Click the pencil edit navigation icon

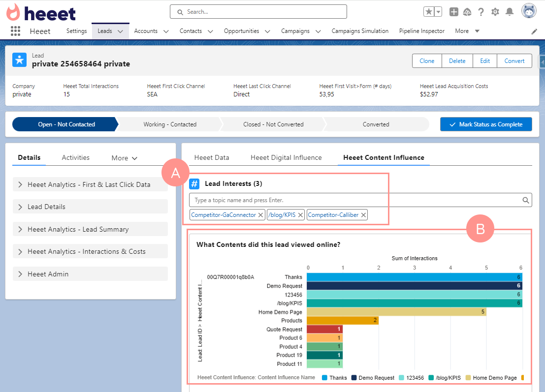534,31
